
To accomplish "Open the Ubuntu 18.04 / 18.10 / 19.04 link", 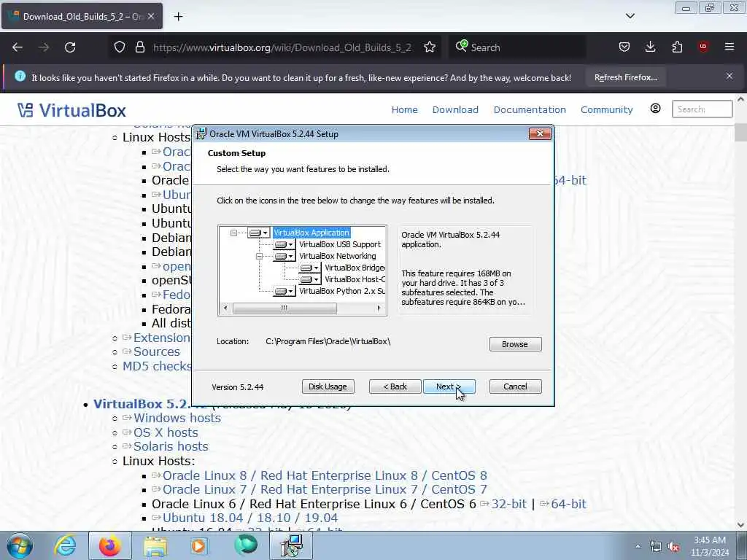I will tap(250, 518).
